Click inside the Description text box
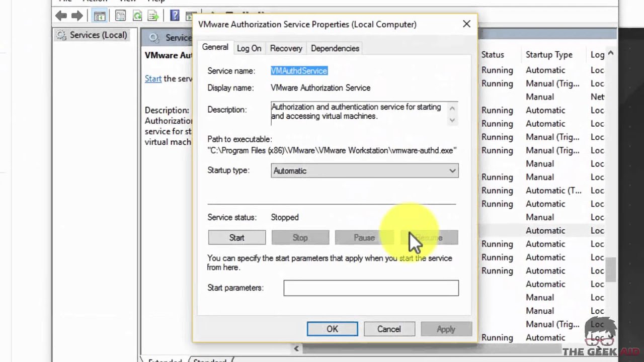The width and height of the screenshot is (644, 362). (359, 114)
